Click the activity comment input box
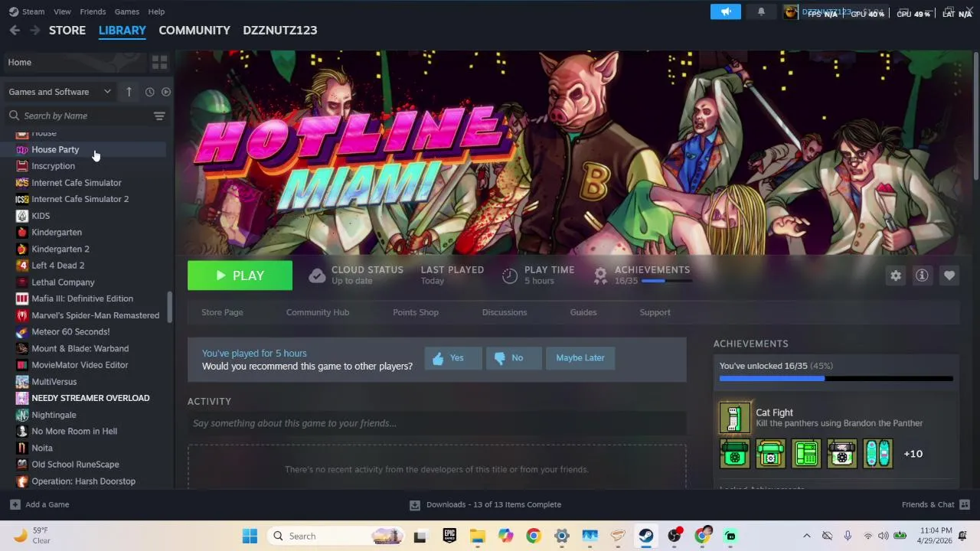 click(x=436, y=423)
